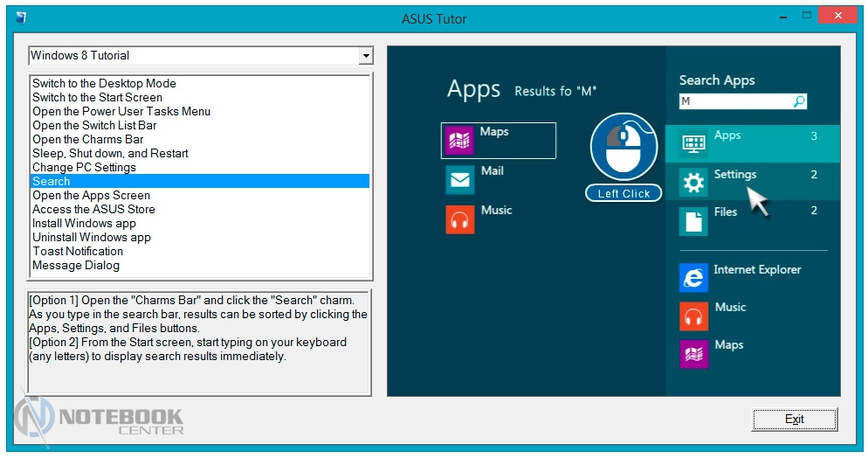Click the Mail envelope icon
Image resolution: width=868 pixels, height=458 pixels.
point(459,179)
